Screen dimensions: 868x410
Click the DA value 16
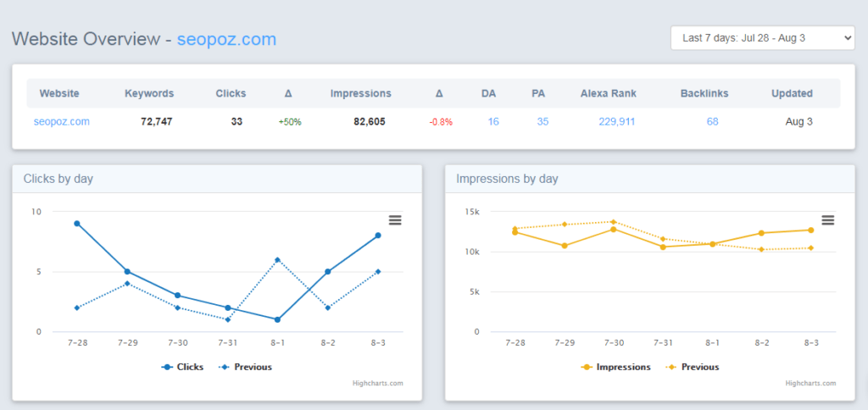click(493, 122)
